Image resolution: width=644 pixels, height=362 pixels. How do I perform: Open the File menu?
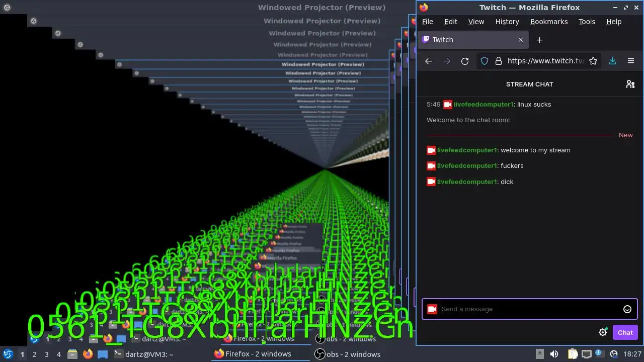click(428, 22)
